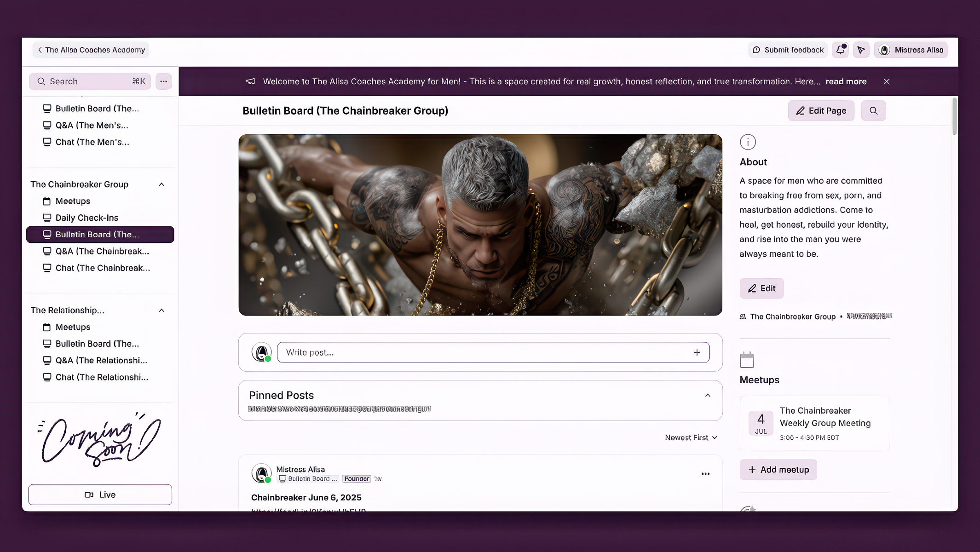
Task: Click the sidebar three-dots options button
Action: (x=163, y=81)
